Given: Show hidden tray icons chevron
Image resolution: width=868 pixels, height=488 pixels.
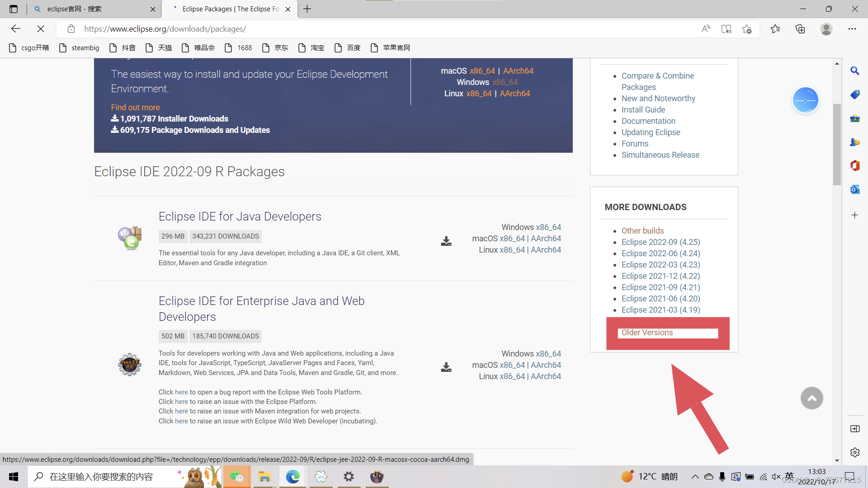Looking at the screenshot, I should (x=695, y=477).
